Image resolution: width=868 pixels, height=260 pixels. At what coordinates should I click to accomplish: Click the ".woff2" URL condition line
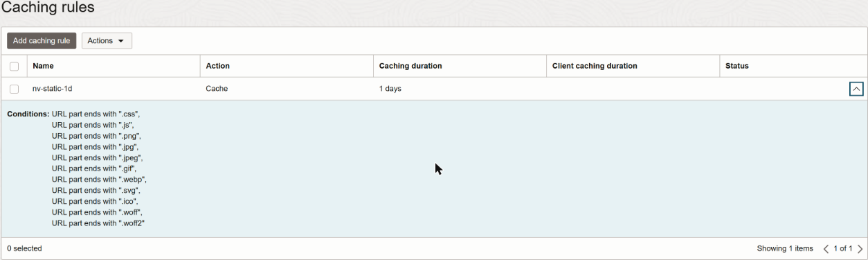pos(98,223)
